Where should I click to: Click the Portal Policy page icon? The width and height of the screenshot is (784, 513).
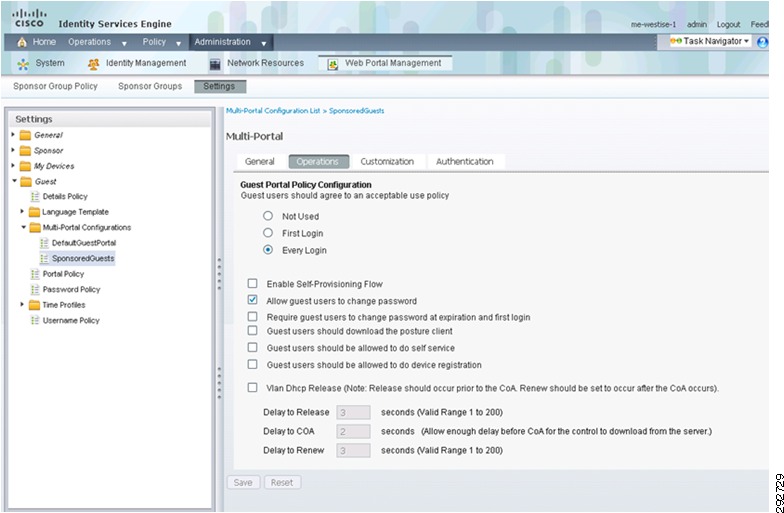pos(35,274)
